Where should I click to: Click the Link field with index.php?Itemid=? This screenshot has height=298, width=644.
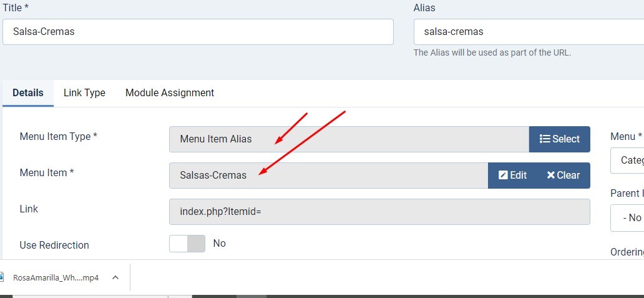tap(379, 212)
